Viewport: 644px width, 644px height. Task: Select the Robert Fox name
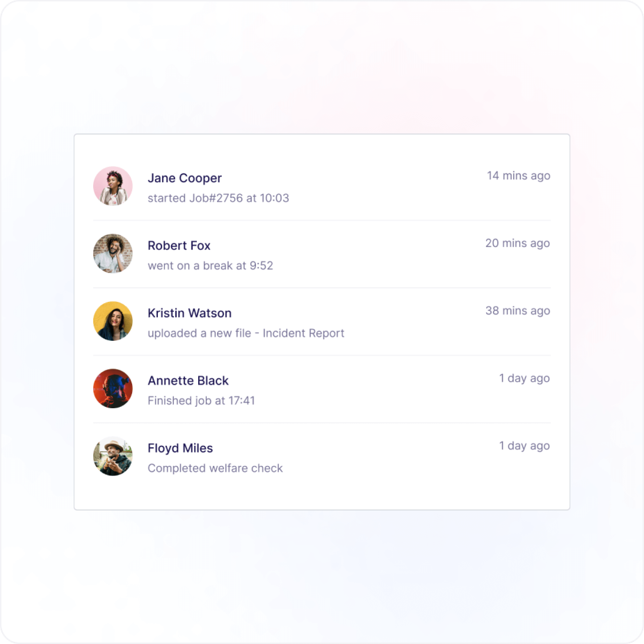pyautogui.click(x=179, y=245)
